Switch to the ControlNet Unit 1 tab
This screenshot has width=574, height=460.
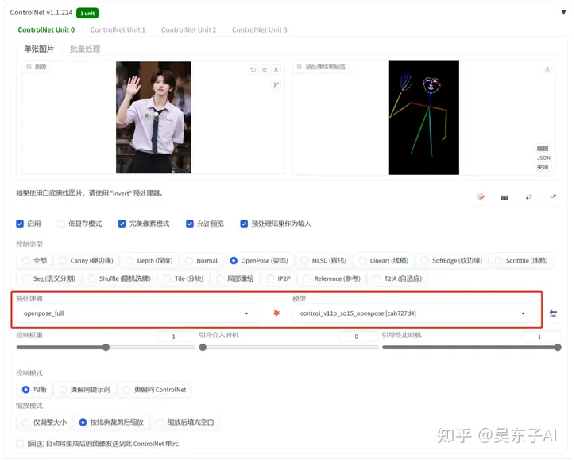tap(118, 30)
